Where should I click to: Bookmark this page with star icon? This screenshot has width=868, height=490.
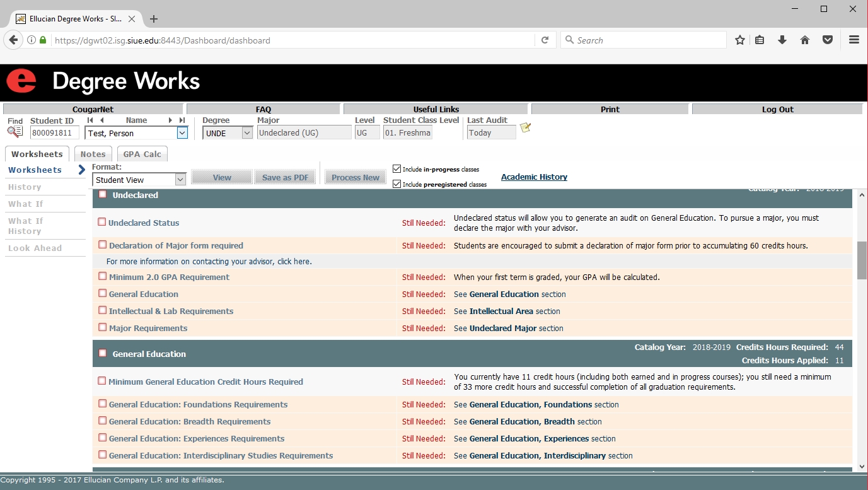tap(740, 40)
